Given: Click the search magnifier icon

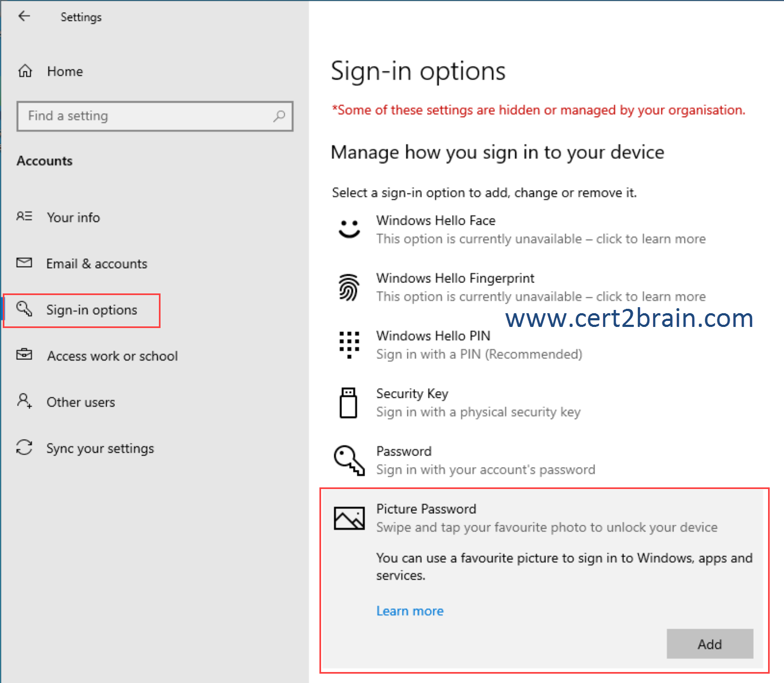Looking at the screenshot, I should pyautogui.click(x=279, y=116).
